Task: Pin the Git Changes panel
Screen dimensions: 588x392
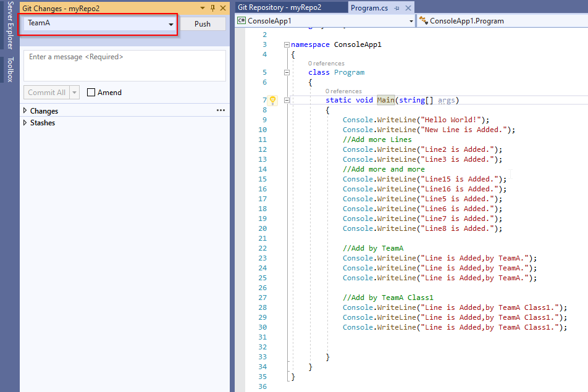Action: [x=212, y=8]
